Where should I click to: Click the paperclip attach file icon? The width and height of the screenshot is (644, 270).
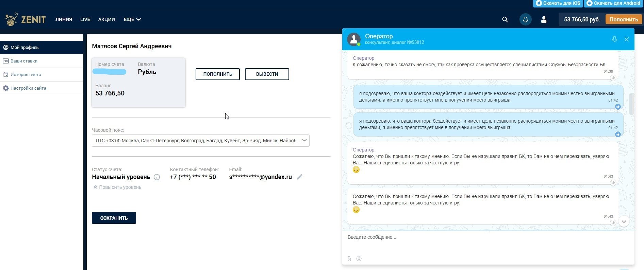tap(349, 259)
